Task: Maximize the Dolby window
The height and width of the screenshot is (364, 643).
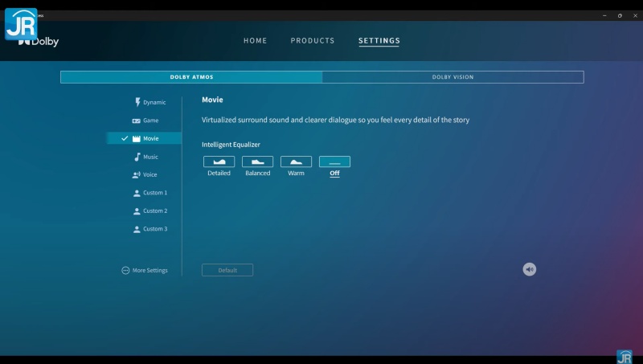Action: [x=620, y=15]
